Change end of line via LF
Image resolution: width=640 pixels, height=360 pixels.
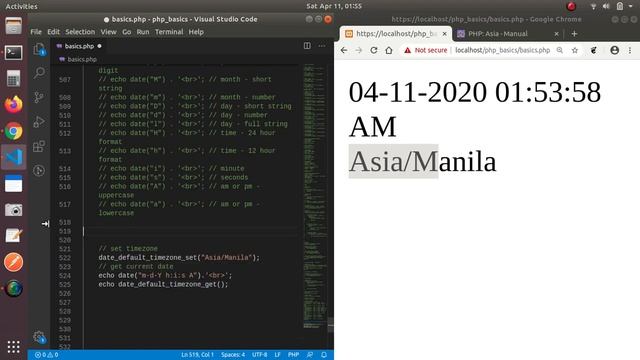click(278, 355)
